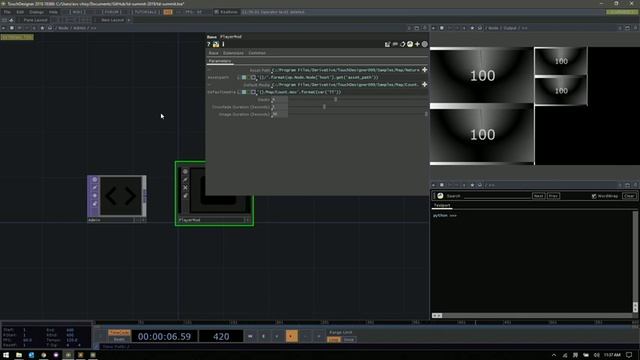
Task: Switch to the Base parameter page
Action: (x=213, y=53)
